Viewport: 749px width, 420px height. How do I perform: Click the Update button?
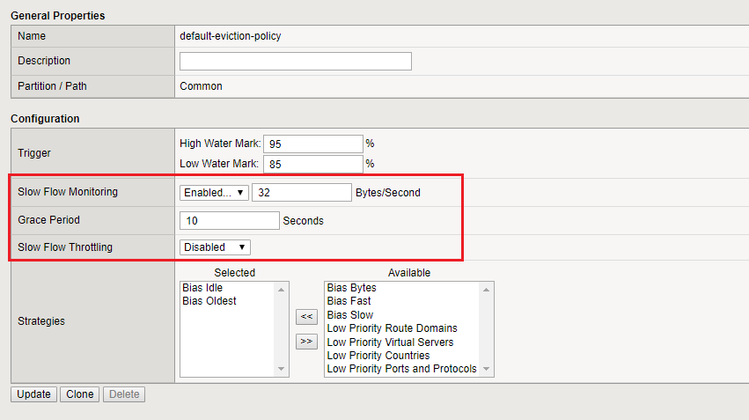tap(34, 394)
